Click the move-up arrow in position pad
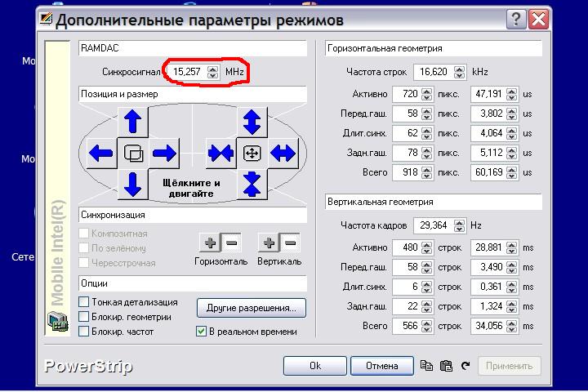This screenshot has width=588, height=392. click(x=132, y=122)
